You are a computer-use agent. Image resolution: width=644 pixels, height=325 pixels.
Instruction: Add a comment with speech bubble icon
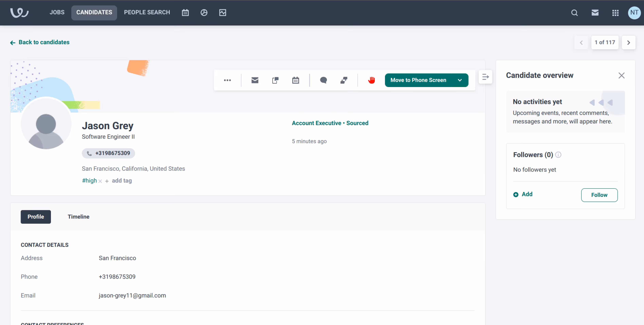tap(324, 80)
